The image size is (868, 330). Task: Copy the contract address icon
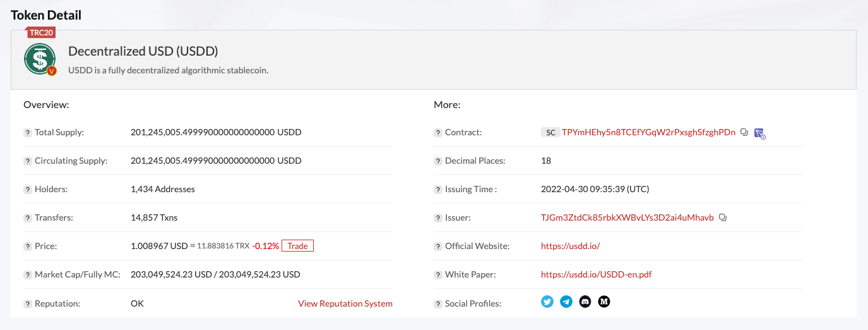pyautogui.click(x=744, y=133)
